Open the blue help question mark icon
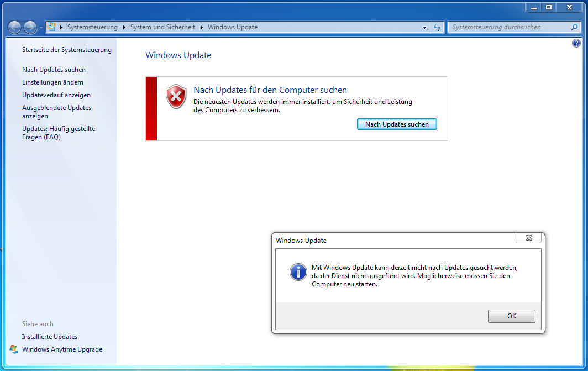The width and height of the screenshot is (588, 371). (576, 43)
